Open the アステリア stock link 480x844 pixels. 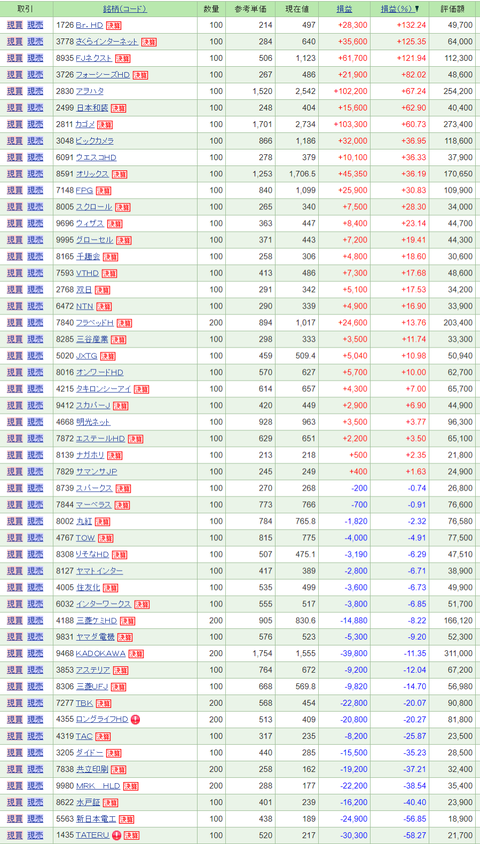(x=93, y=671)
